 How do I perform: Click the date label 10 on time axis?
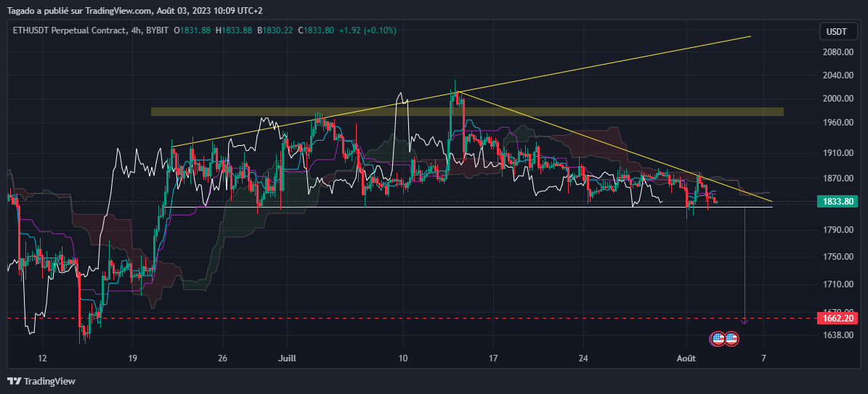point(403,358)
